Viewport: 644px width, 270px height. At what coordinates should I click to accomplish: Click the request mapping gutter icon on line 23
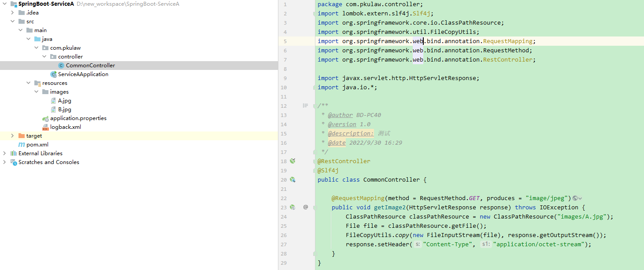292,207
